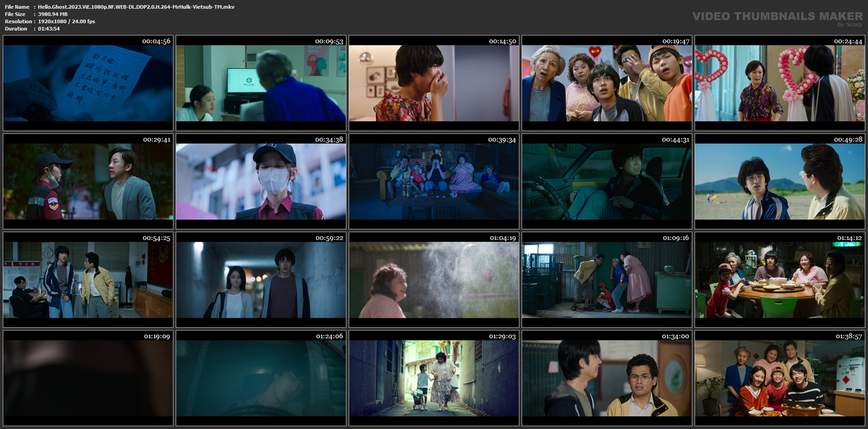Pick the 01:14:12 dinner table thumbnail

[780, 280]
